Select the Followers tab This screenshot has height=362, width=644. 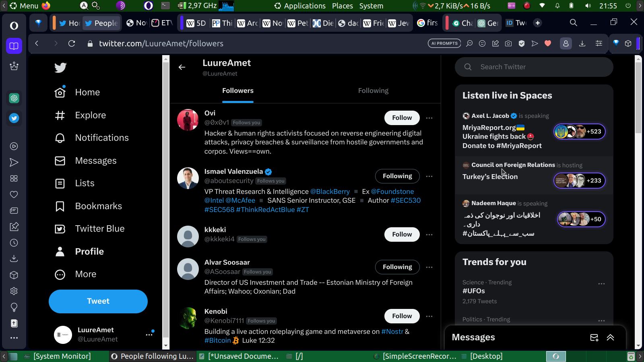pos(238,91)
